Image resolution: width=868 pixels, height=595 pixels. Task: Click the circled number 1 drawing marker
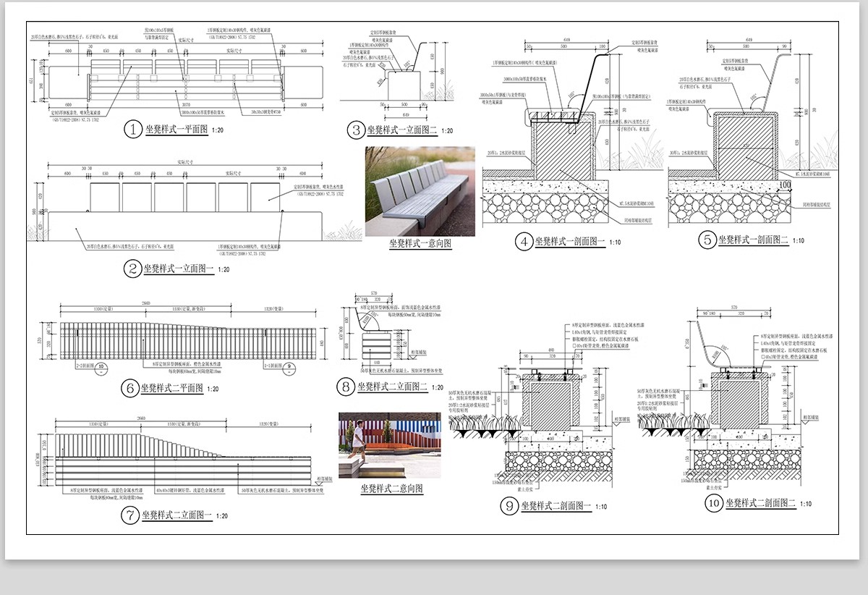[132, 130]
